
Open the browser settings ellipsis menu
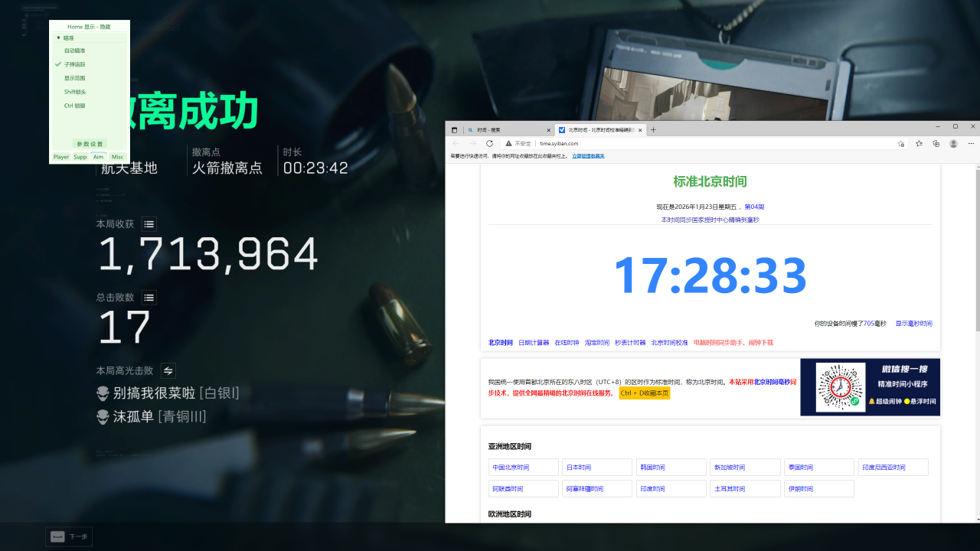point(970,143)
